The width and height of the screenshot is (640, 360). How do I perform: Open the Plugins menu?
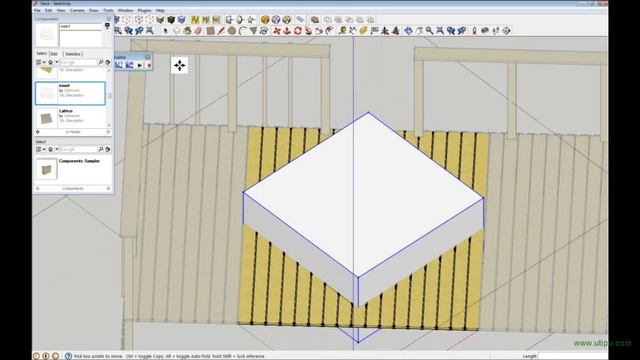(x=144, y=10)
